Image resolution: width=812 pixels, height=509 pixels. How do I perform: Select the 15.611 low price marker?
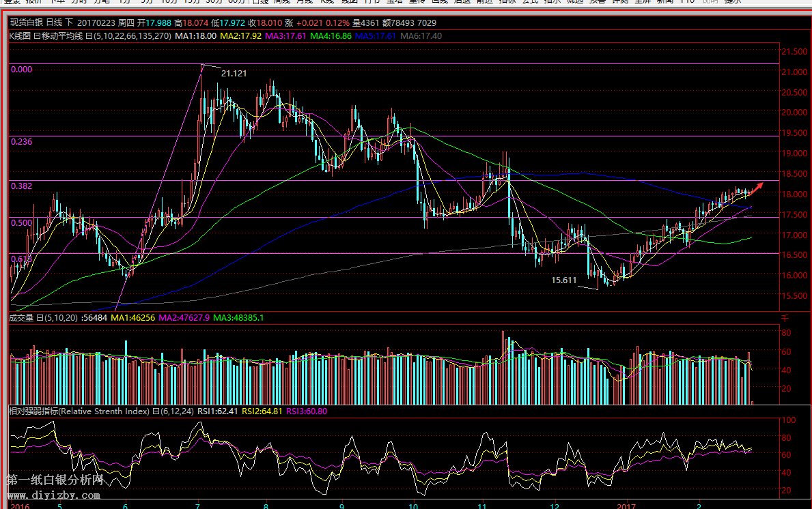click(x=563, y=280)
